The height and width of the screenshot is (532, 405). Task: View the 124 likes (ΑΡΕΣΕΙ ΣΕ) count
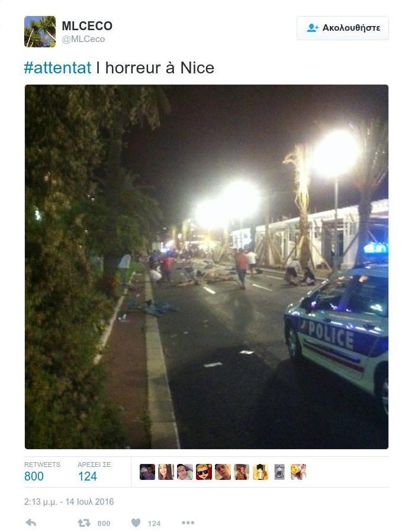(x=88, y=476)
